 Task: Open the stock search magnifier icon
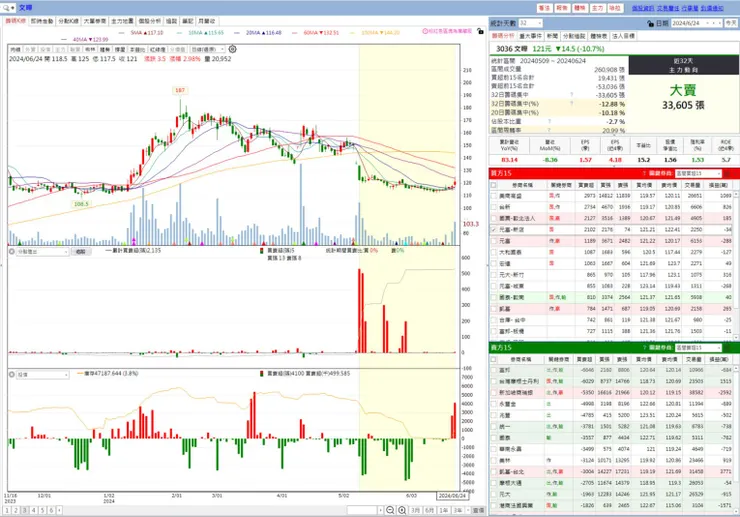[6, 8]
